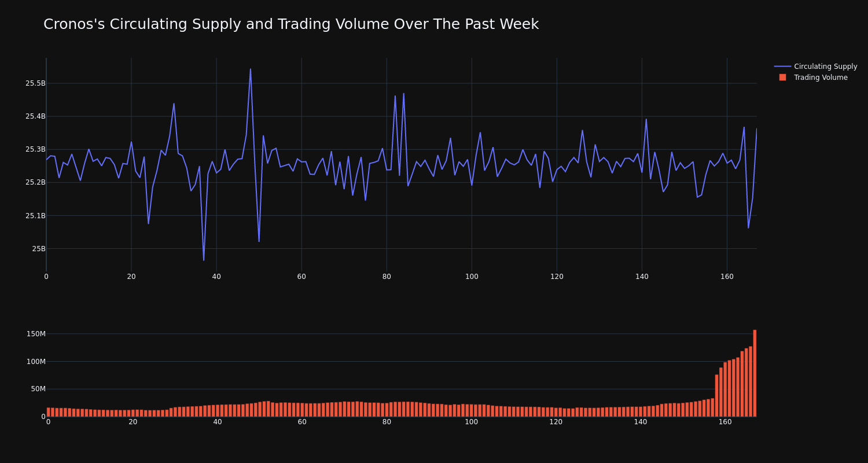Click the 150M volume axis label
Screen dimensions: 868x463
point(36,334)
